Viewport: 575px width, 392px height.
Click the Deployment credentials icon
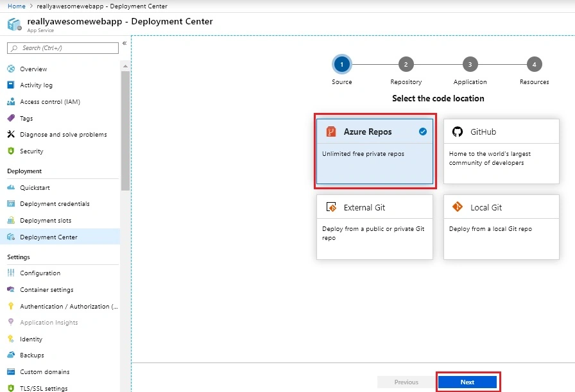pos(11,203)
